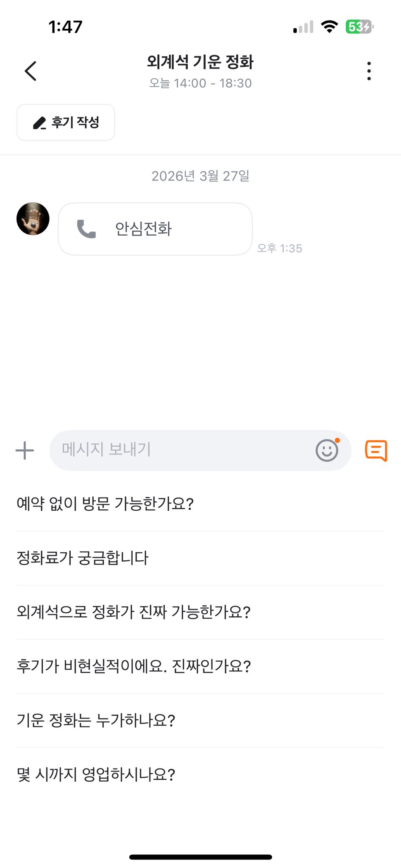Tap the battery indicator in status bar
Viewport: 401px width, 868px height.
click(359, 27)
